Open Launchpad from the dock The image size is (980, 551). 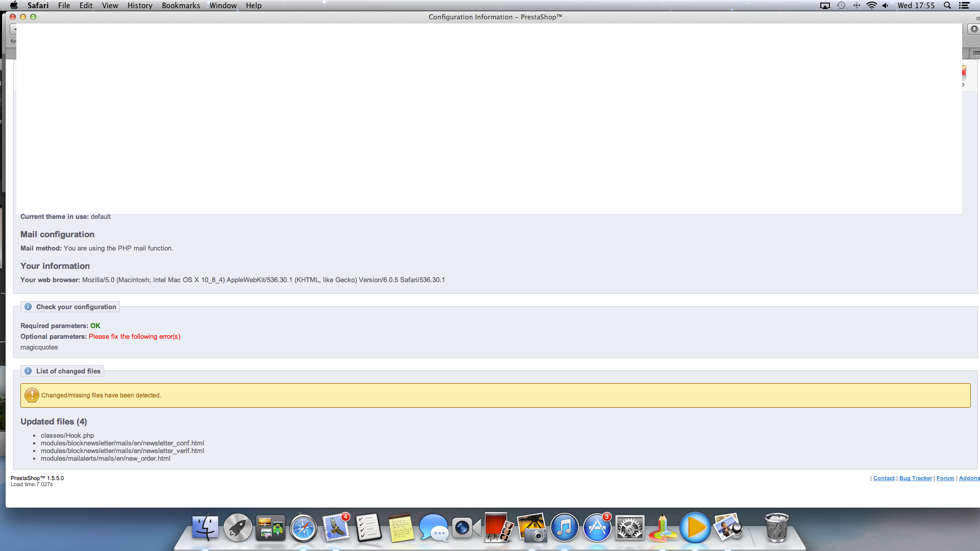pos(237,528)
